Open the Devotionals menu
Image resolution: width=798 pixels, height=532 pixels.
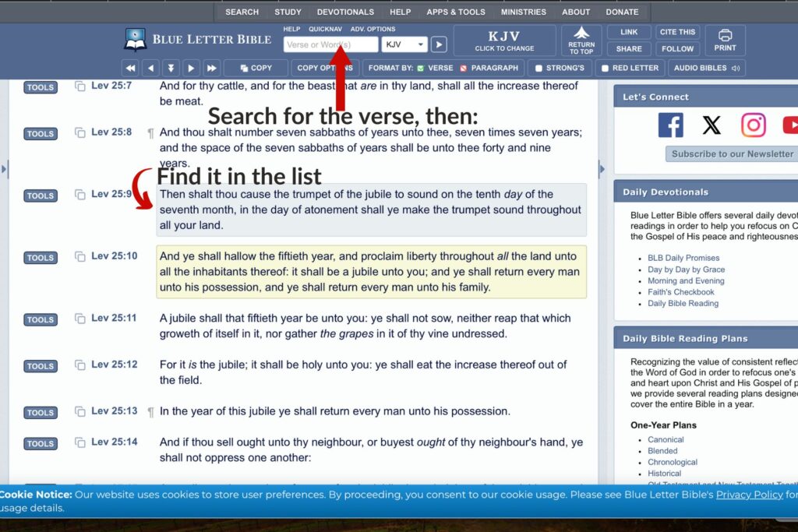[x=345, y=12]
